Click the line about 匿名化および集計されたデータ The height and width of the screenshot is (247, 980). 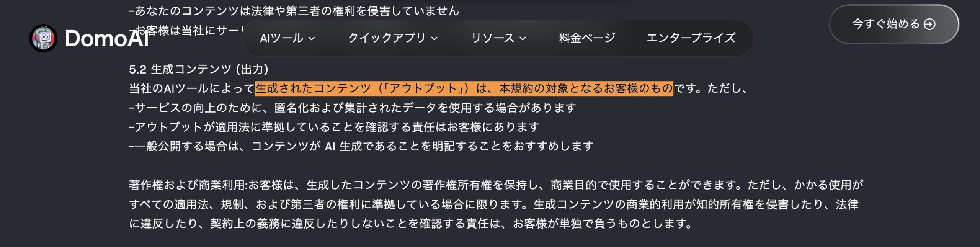pos(352,108)
